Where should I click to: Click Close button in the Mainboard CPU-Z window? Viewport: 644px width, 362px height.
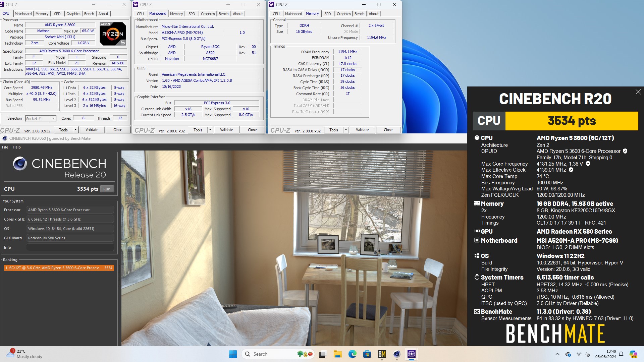click(x=252, y=130)
